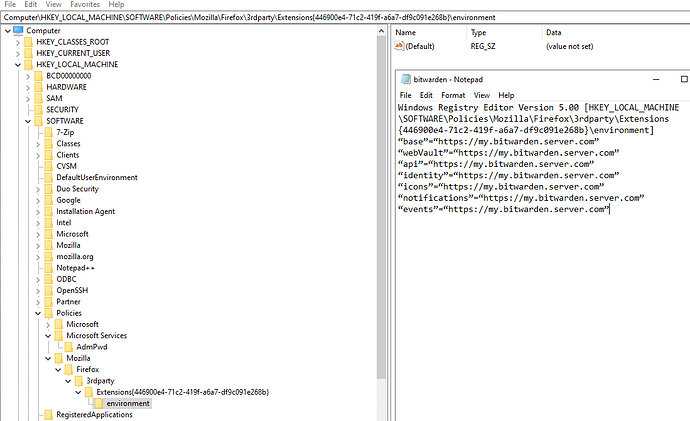The image size is (690, 421).
Task: Click the SAM folder icon
Action: coord(39,99)
